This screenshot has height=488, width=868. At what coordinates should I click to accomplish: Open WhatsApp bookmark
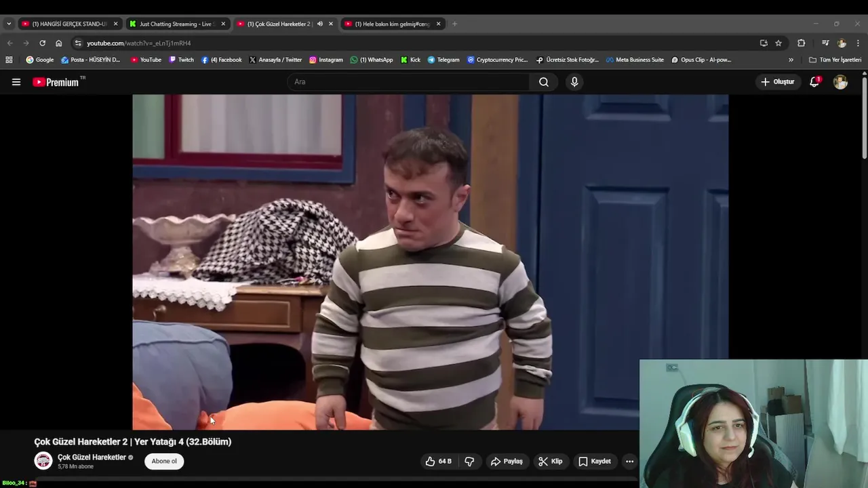[x=371, y=60]
